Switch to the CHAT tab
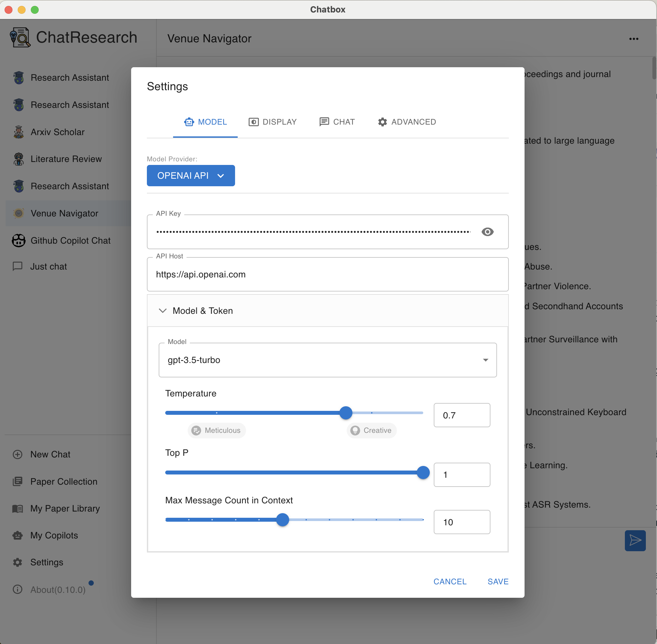Viewport: 657px width, 644px height. pyautogui.click(x=337, y=122)
